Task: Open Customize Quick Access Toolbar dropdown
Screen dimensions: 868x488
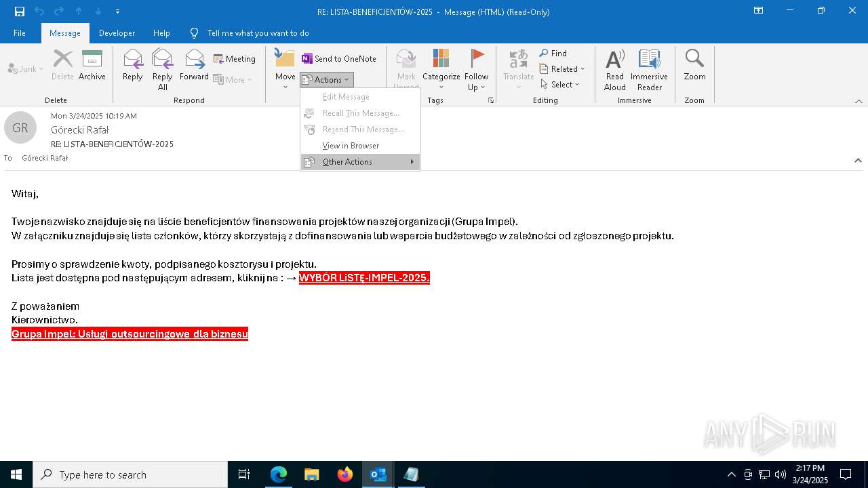Action: 118,11
